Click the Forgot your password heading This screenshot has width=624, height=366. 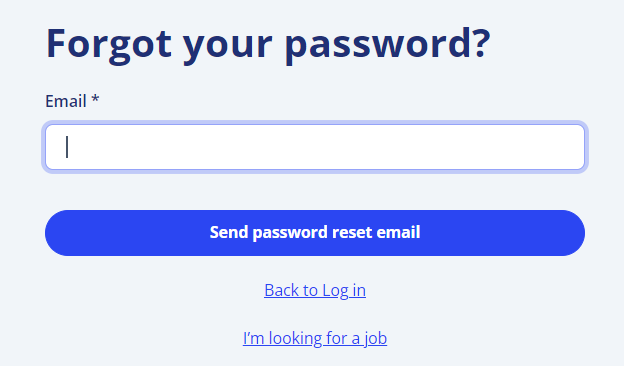coord(268,45)
